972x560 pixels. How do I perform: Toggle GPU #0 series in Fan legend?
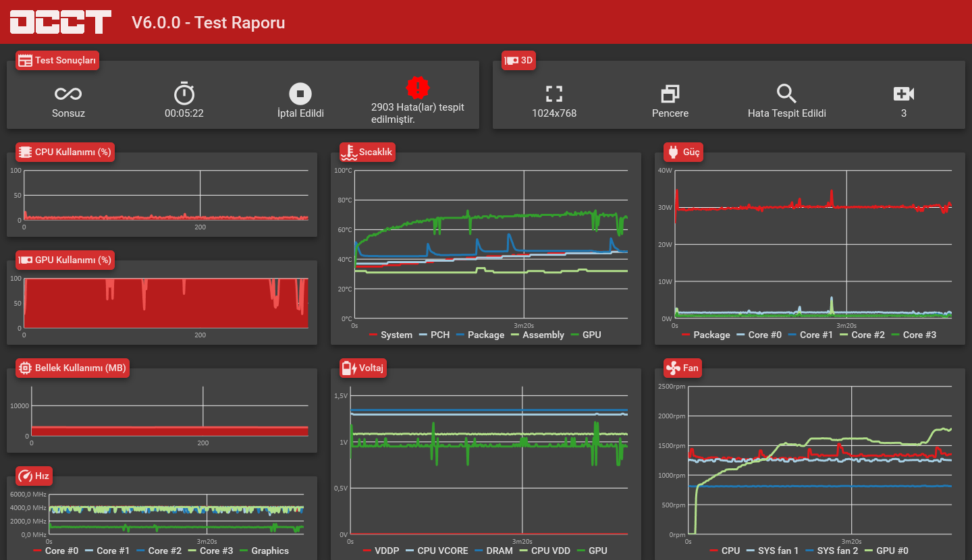pyautogui.click(x=884, y=551)
